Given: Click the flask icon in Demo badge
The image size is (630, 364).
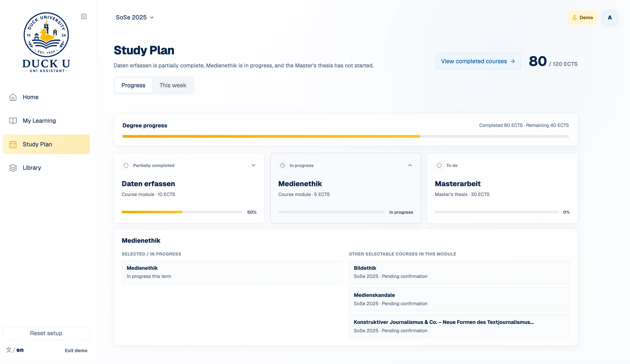Looking at the screenshot, I should [574, 17].
